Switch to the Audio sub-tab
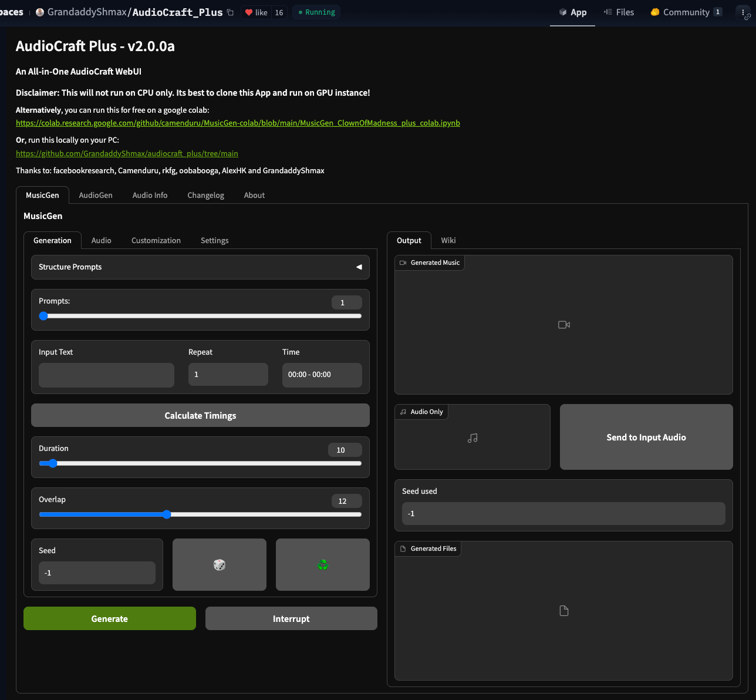Viewport: 756px width, 700px height. tap(101, 240)
